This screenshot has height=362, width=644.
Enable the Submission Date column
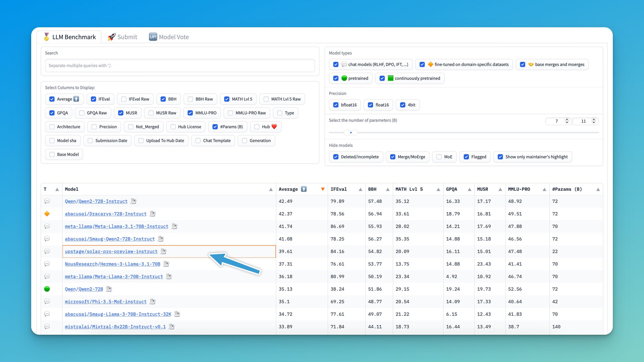click(90, 140)
